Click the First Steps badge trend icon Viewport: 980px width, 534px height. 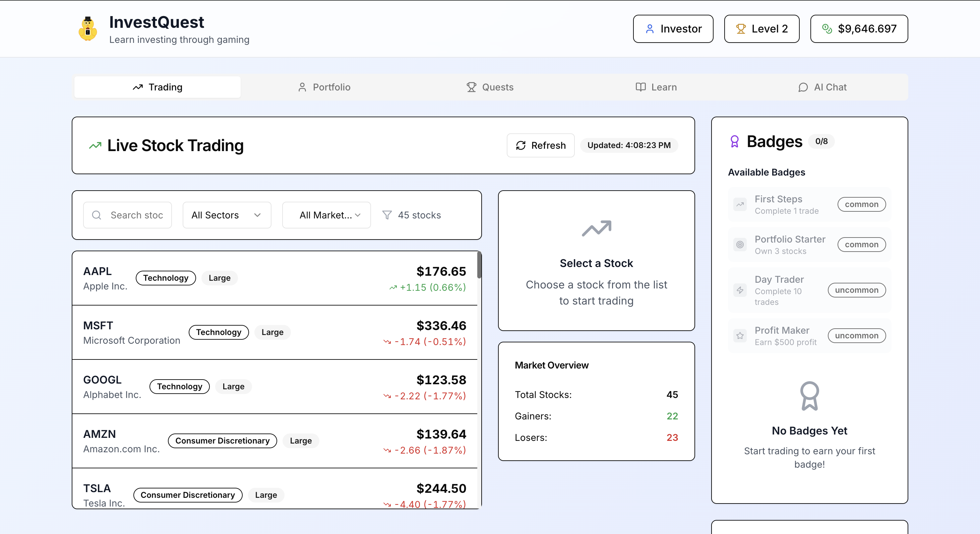tap(740, 204)
